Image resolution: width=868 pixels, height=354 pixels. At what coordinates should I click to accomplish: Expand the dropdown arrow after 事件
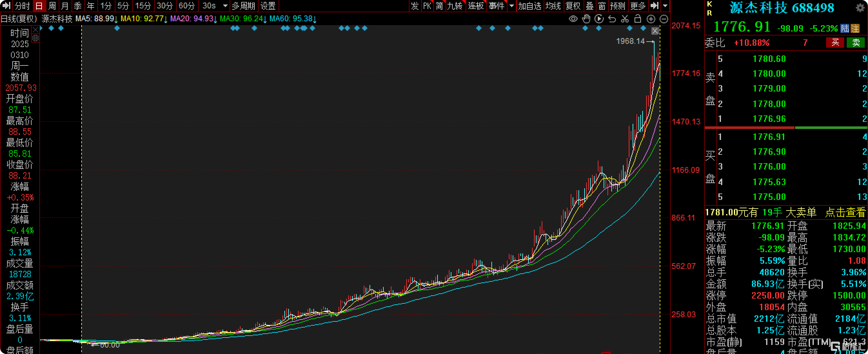[x=511, y=6]
